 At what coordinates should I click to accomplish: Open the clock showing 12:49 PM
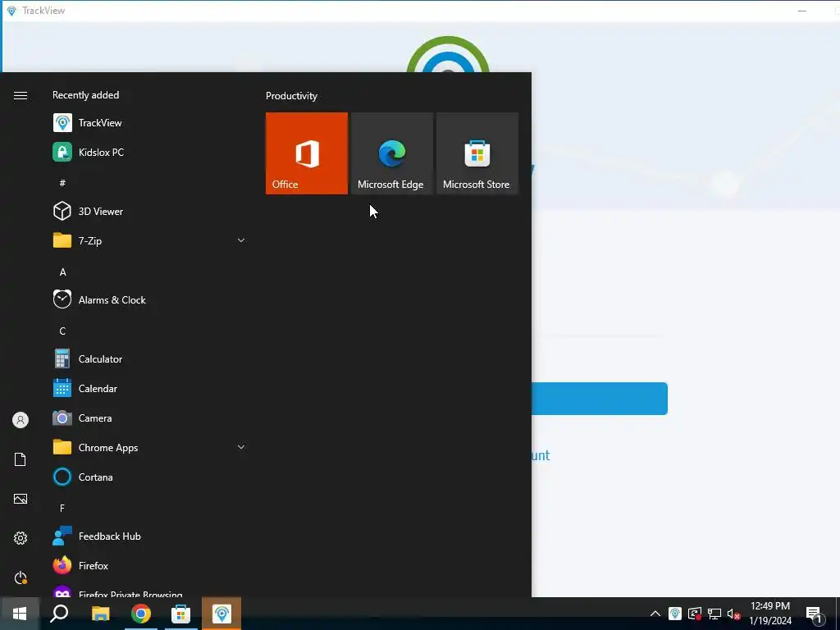click(x=770, y=614)
